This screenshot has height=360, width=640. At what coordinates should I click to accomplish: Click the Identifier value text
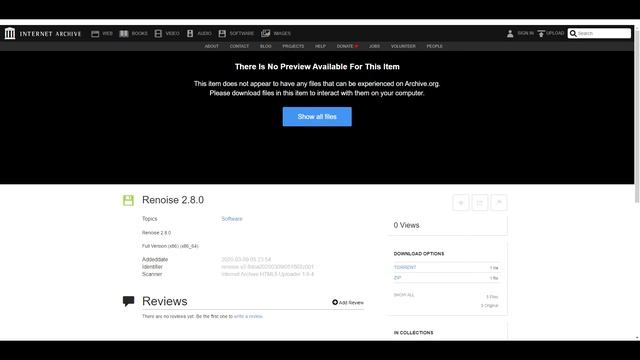pos(267,267)
